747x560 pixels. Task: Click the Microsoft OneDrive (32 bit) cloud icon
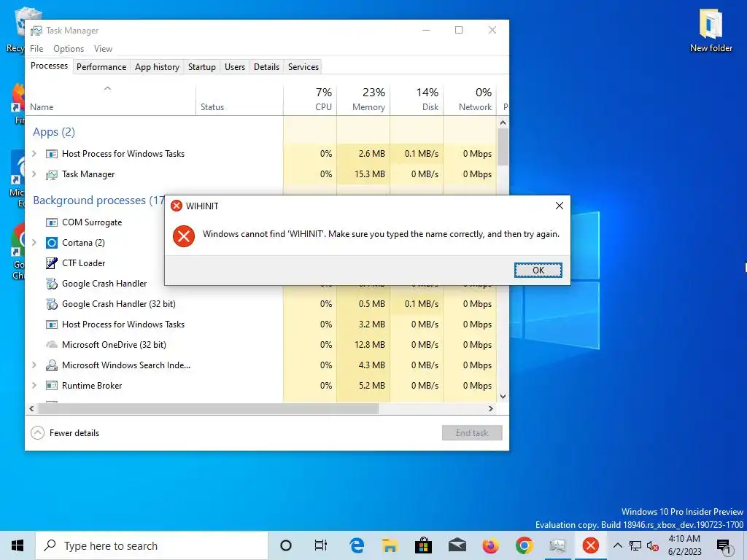[52, 344]
